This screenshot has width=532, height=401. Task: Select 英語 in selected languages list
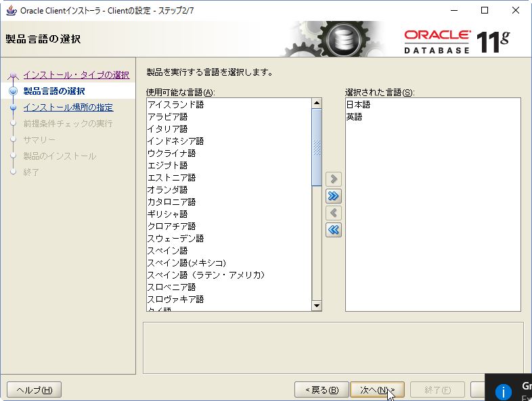point(433,117)
